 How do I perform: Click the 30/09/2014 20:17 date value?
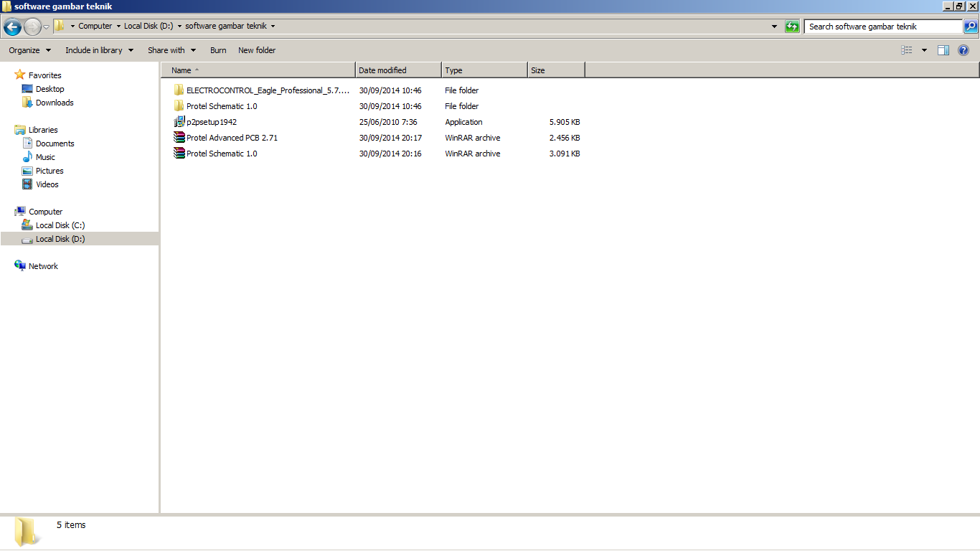[x=390, y=138]
